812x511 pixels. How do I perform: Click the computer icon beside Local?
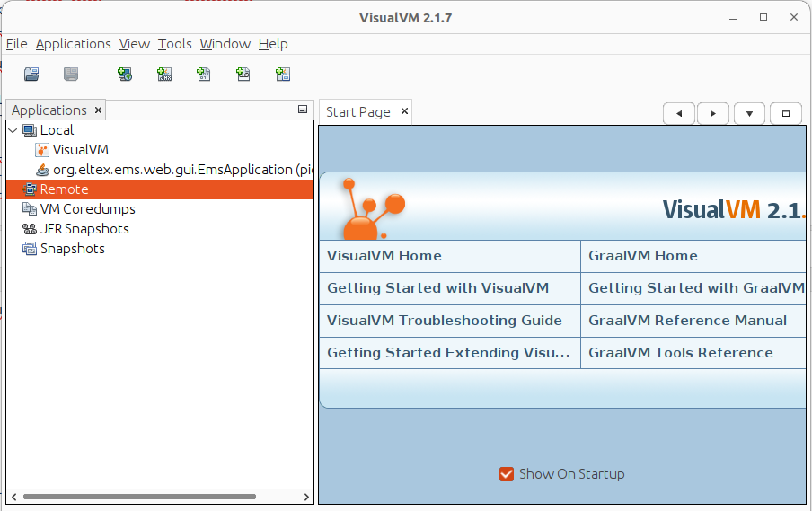30,130
